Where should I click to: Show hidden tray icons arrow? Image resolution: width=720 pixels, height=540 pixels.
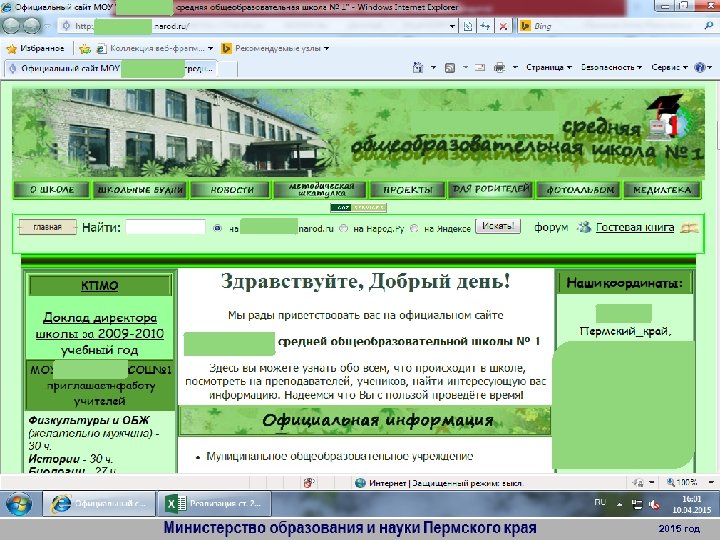619,505
